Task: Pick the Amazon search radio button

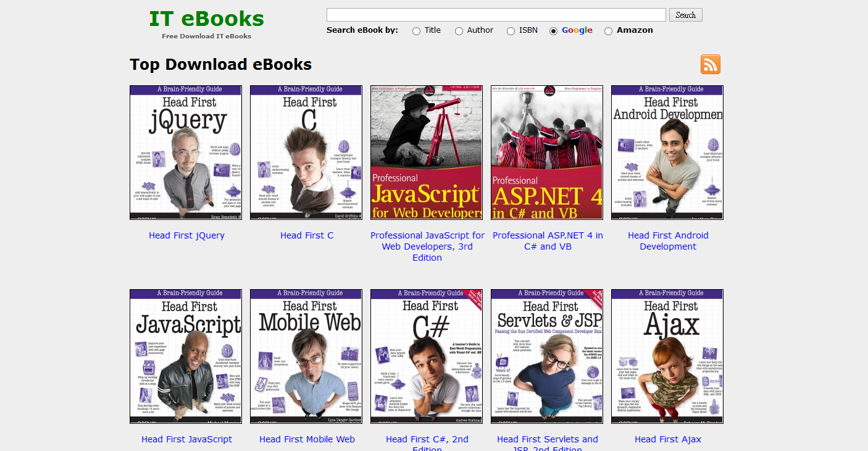Action: 609,31
